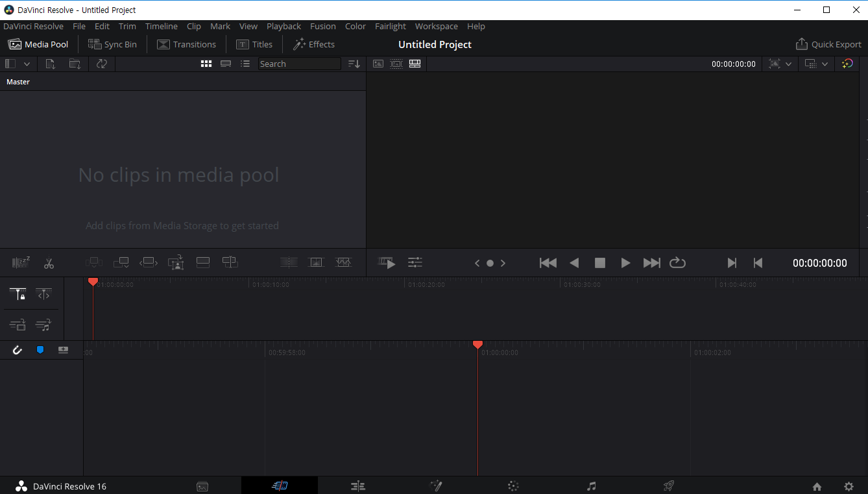
Task: Switch media pool to thumbnail view
Action: pos(206,64)
